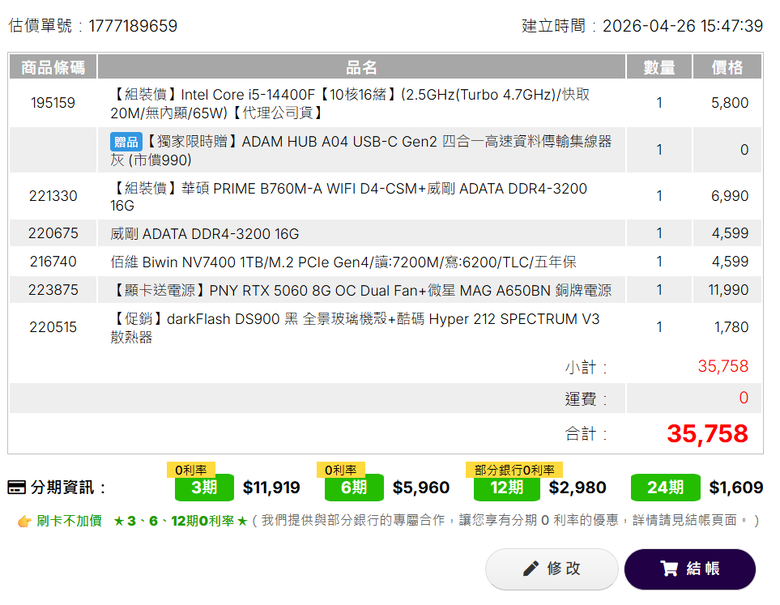Select the 24期 installment badge

click(665, 488)
